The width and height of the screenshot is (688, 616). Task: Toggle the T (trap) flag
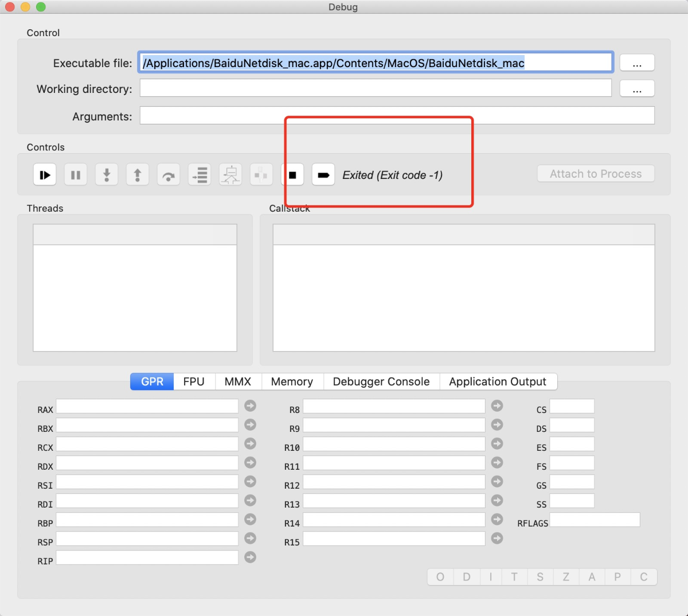(x=514, y=577)
